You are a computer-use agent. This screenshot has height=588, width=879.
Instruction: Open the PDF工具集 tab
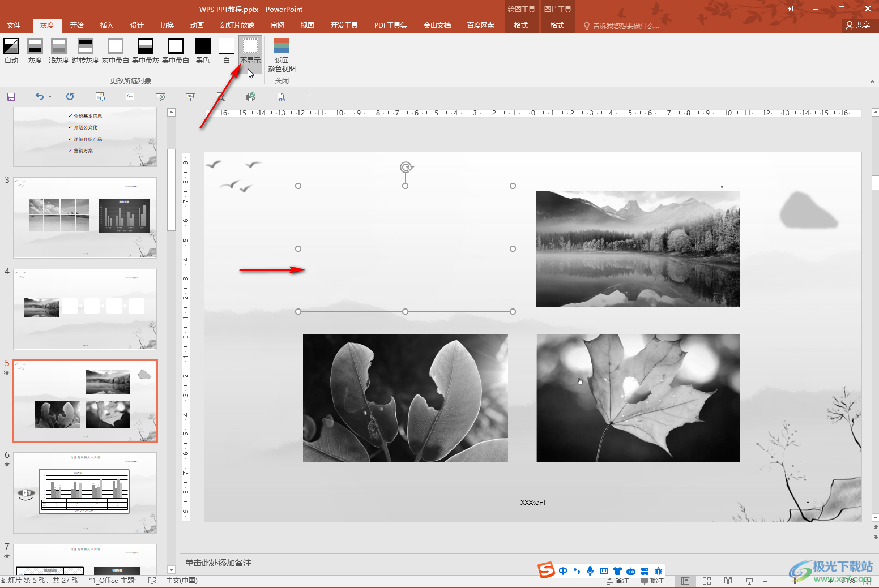point(391,25)
